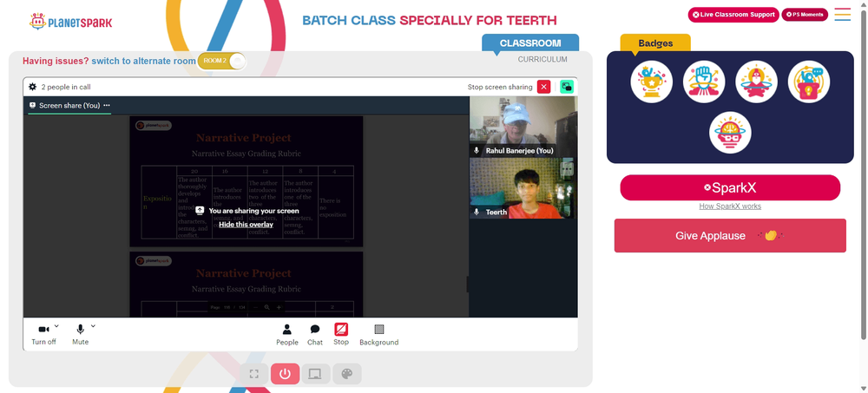Click the SparkX button
This screenshot has height=393, width=868.
[730, 187]
